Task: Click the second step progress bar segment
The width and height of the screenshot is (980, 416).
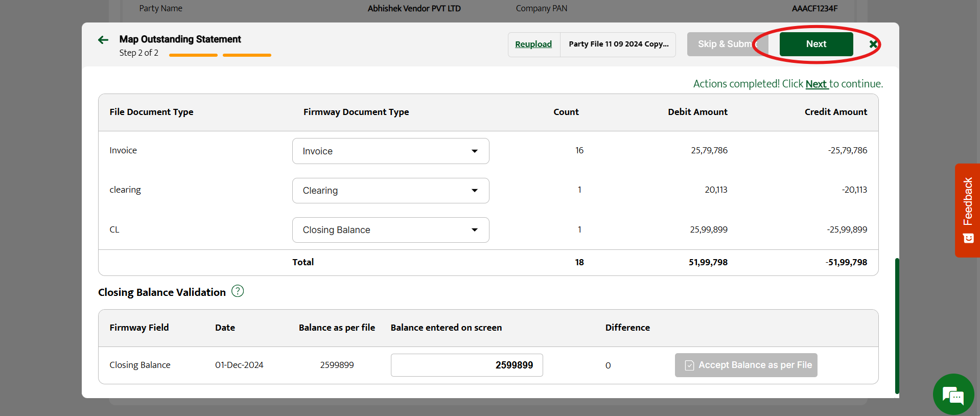Action: tap(247, 55)
